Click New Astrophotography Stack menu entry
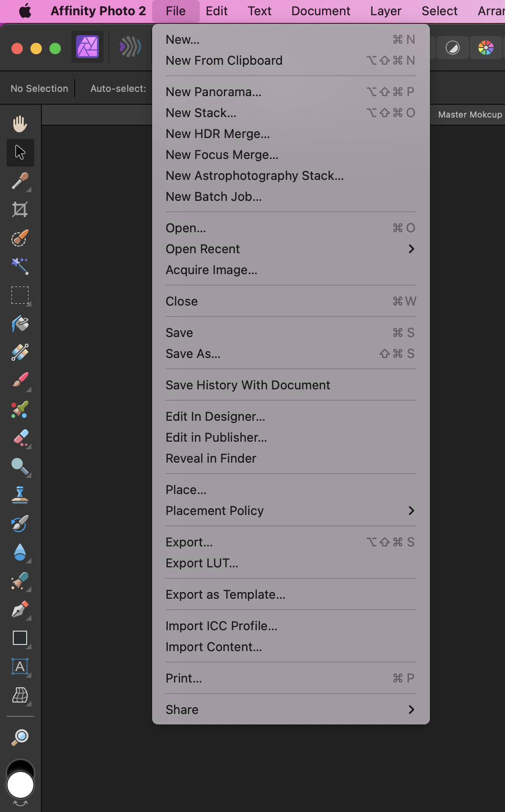505x812 pixels. 254,176
